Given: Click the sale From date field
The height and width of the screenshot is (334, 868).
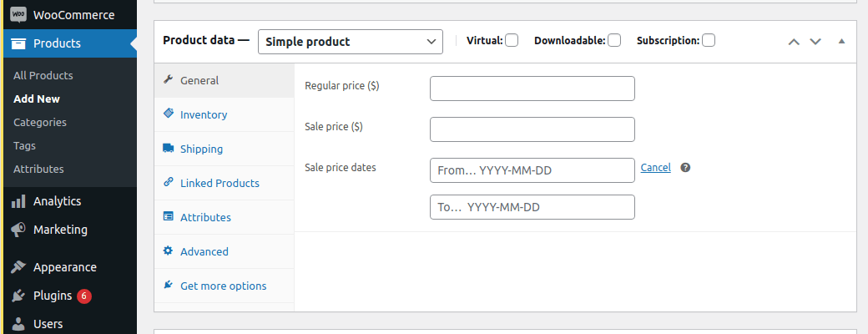Looking at the screenshot, I should tap(532, 170).
